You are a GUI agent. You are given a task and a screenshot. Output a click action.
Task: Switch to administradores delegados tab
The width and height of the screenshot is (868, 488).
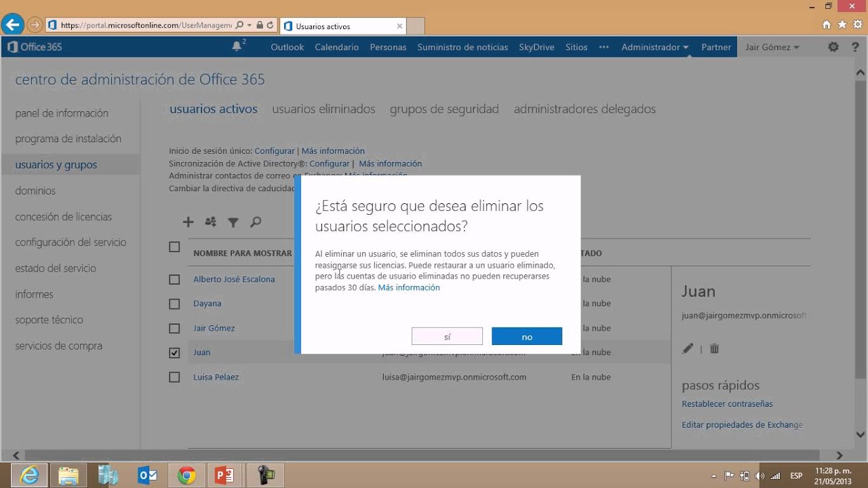[585, 109]
